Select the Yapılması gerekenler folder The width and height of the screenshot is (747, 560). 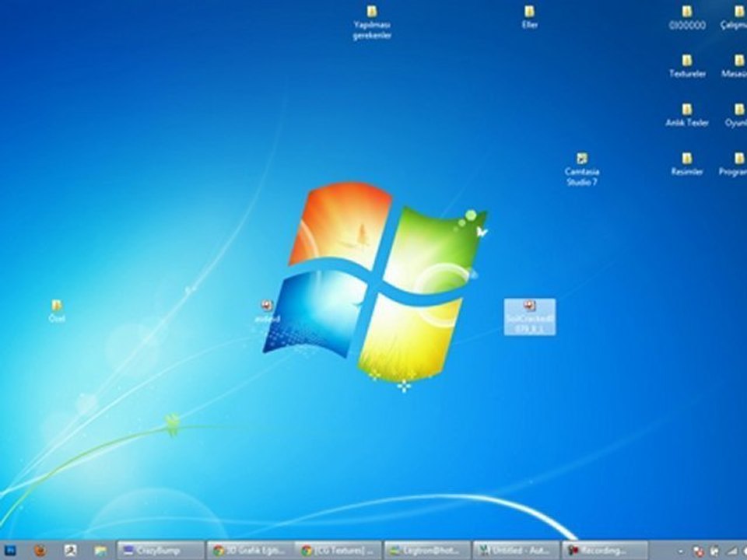click(372, 23)
